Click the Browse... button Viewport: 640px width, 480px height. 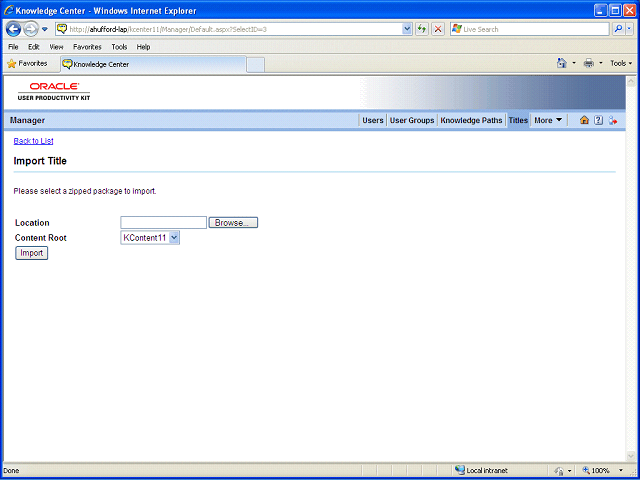[233, 222]
